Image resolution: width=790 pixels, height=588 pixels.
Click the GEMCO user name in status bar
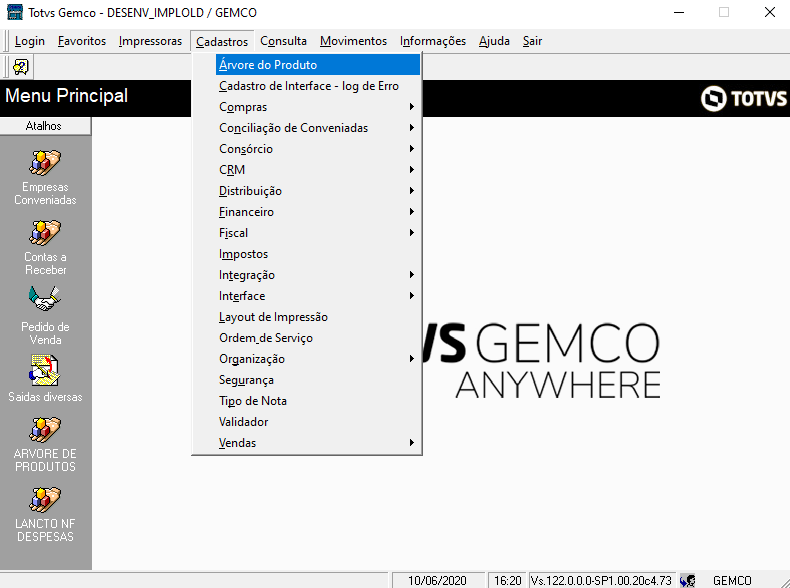click(x=732, y=581)
